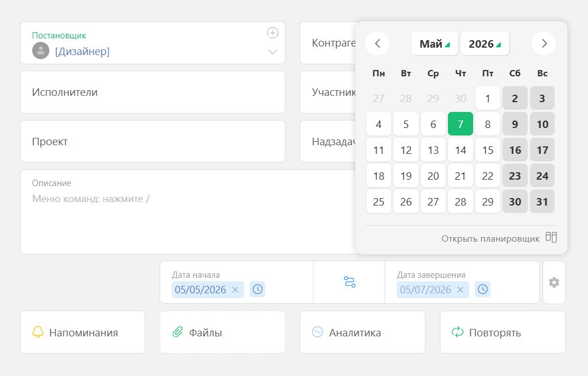Click the Аналитика chart icon
Screen dimensions: 588x376
[317, 332]
